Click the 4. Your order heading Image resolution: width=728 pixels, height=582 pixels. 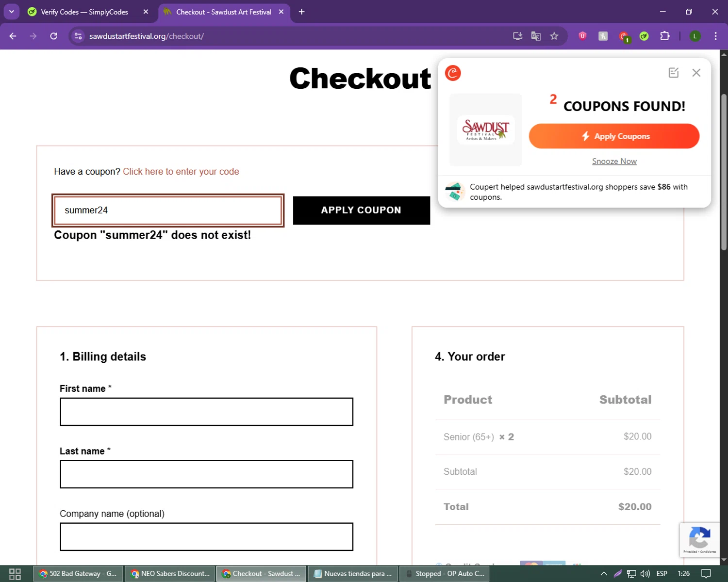470,357
